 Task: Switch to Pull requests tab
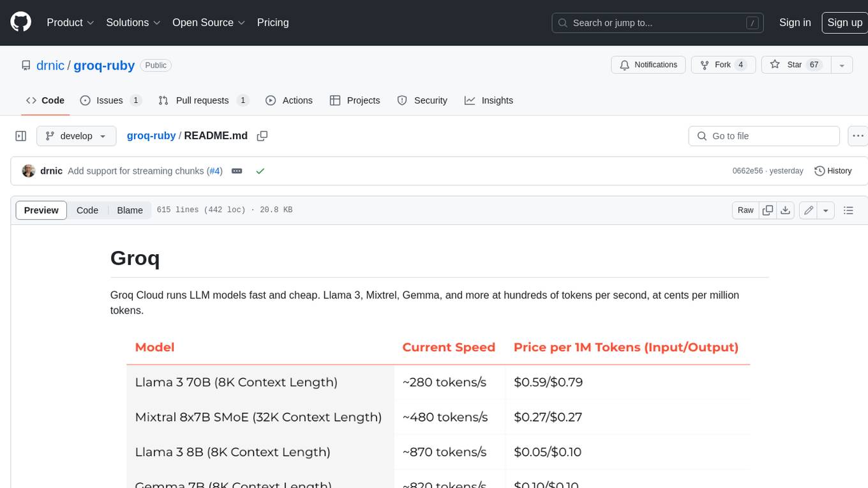pos(203,100)
